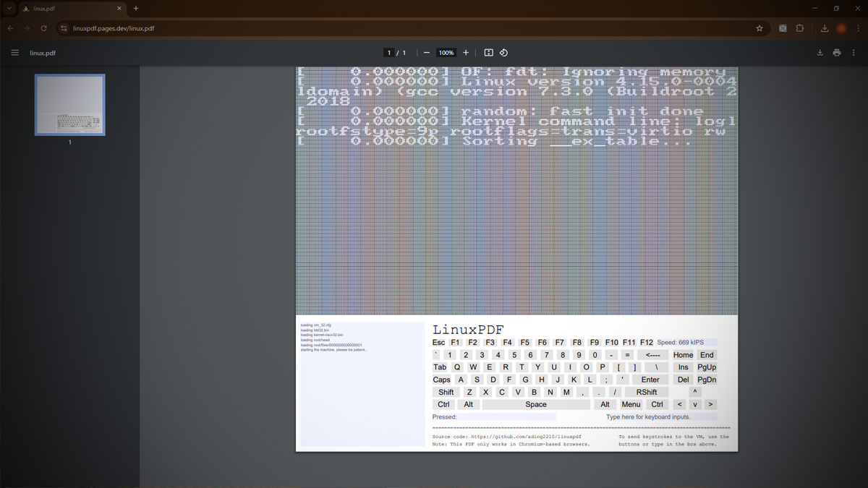Zoom out with the minus button

[x=427, y=53]
